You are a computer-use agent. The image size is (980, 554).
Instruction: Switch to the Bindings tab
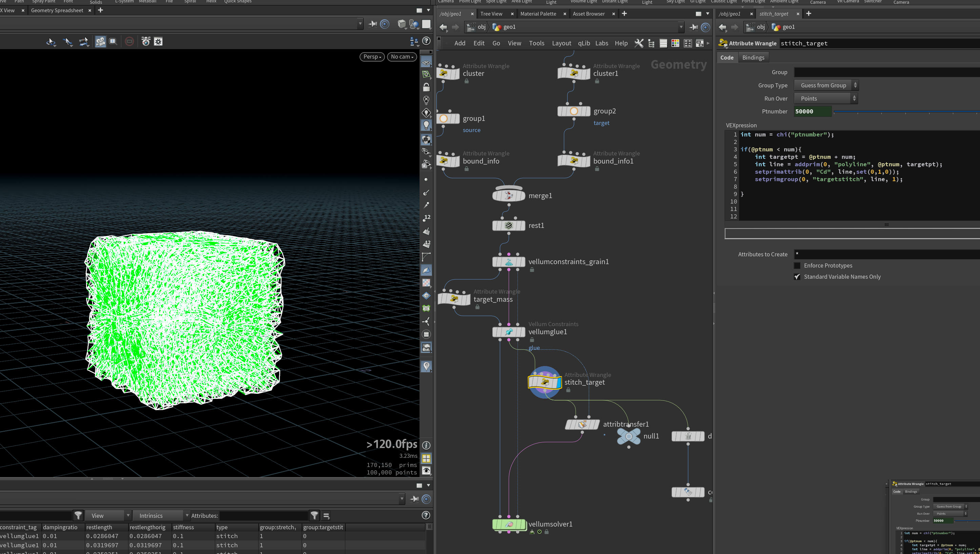click(753, 58)
